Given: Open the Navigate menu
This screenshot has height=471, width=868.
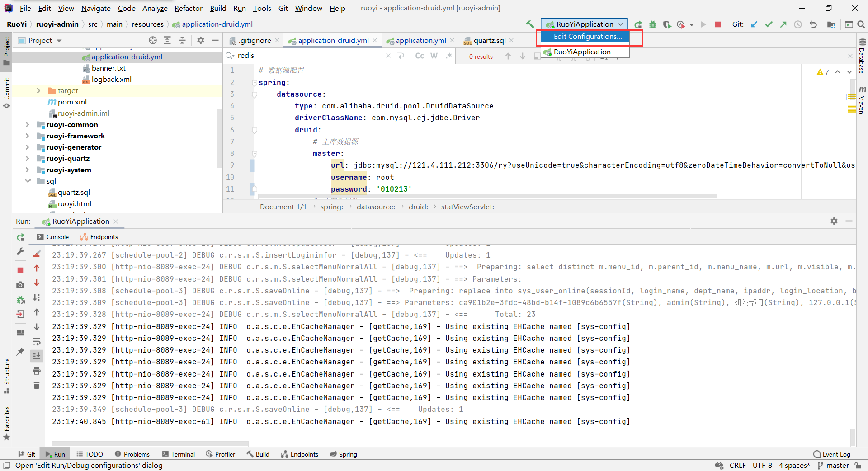Looking at the screenshot, I should [x=96, y=8].
